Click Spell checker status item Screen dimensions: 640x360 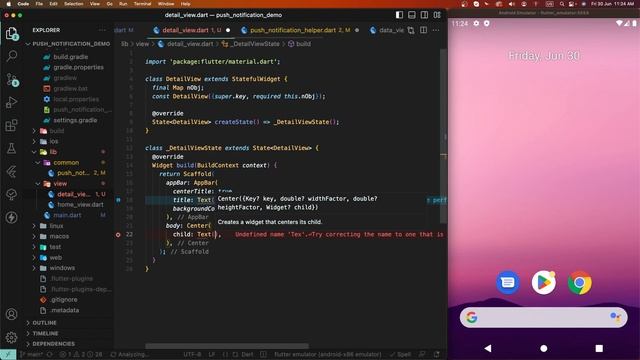coord(400,354)
